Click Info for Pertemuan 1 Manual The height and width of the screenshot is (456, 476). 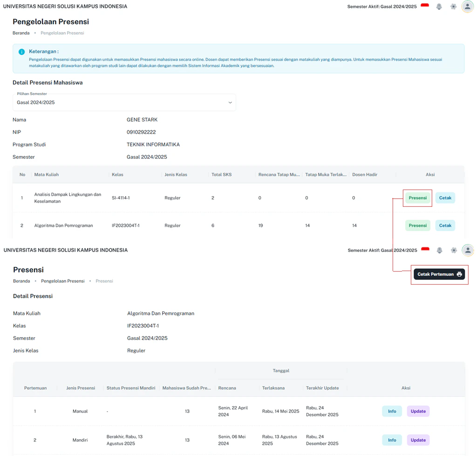coord(392,411)
